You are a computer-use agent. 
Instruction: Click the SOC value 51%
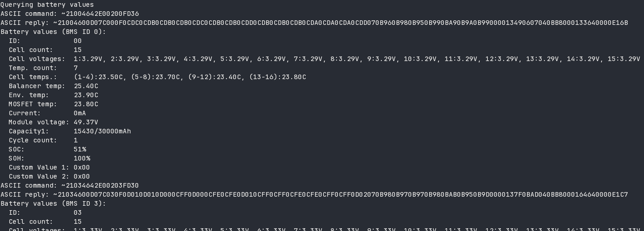[80, 149]
